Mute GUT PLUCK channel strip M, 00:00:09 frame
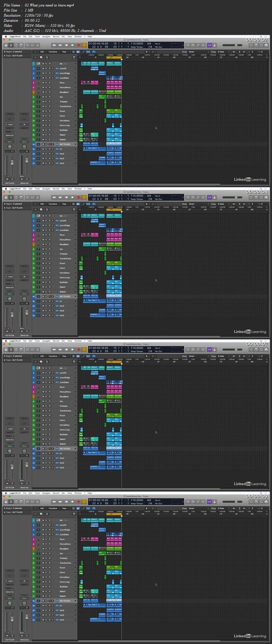 [x=7, y=636]
